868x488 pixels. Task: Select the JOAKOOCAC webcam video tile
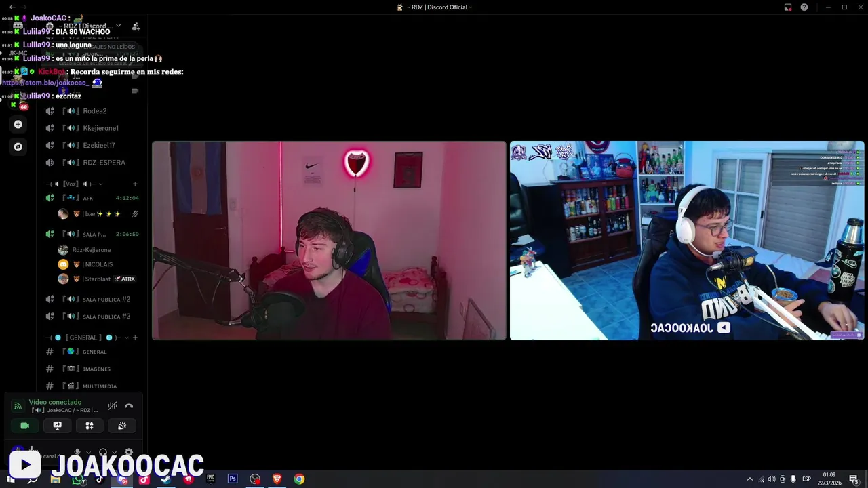click(687, 241)
